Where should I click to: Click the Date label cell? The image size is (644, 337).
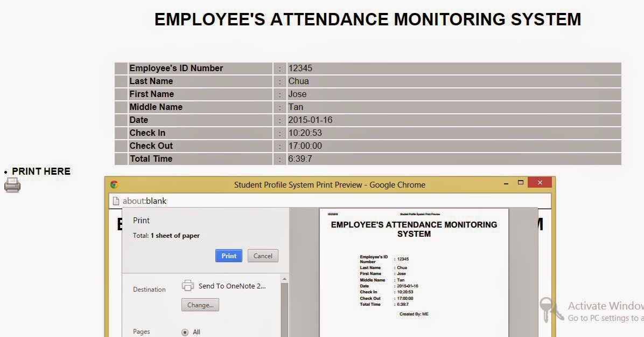[x=200, y=120]
